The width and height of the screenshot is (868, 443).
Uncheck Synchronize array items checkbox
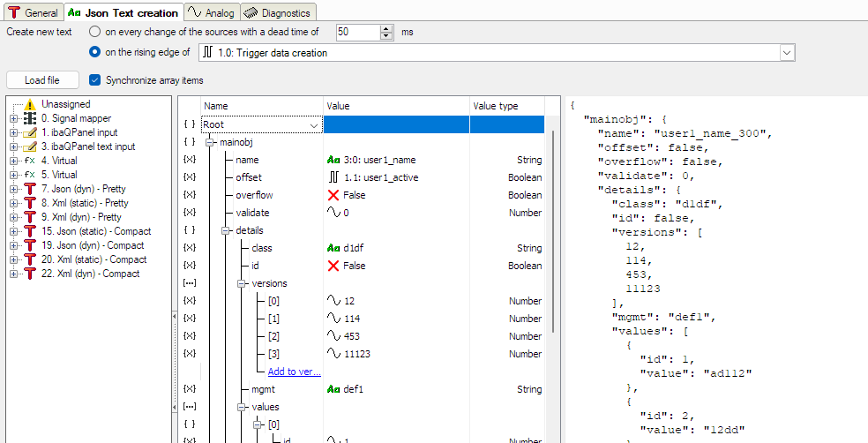tap(95, 80)
